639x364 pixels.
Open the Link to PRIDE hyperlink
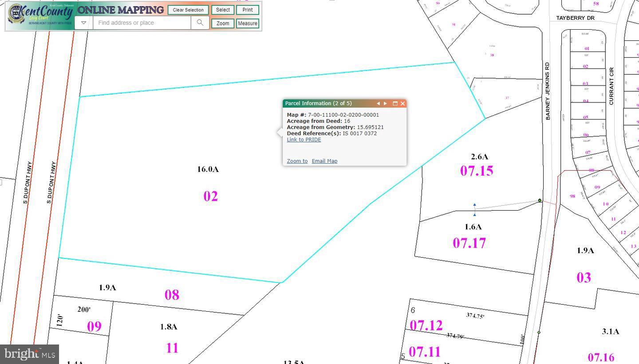tap(304, 140)
